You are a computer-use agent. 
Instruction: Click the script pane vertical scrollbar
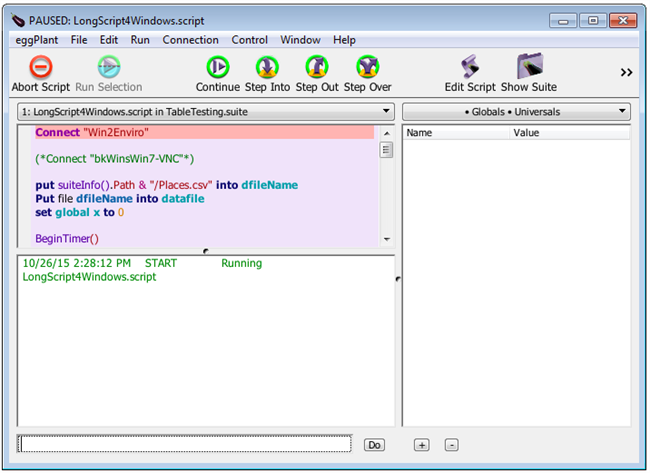[x=386, y=190]
